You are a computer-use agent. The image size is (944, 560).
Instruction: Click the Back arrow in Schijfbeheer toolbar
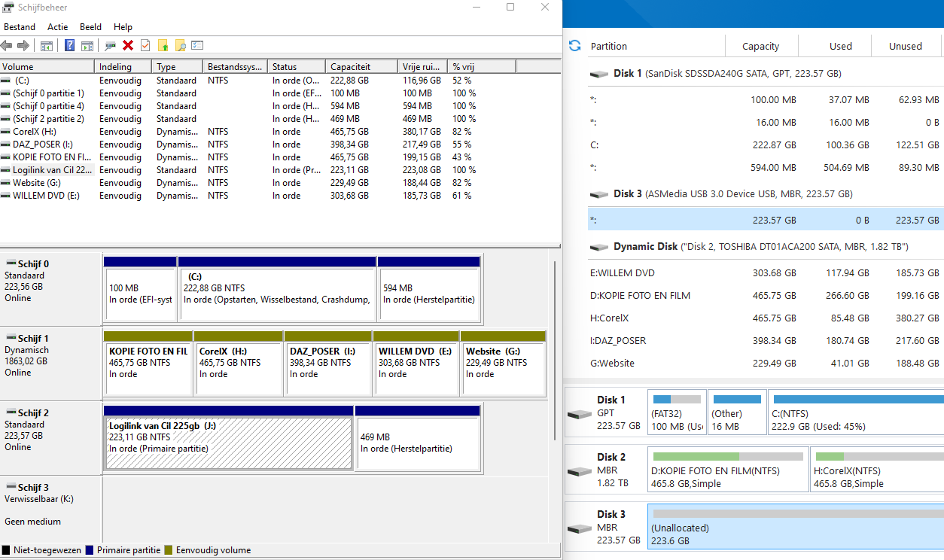coord(8,46)
